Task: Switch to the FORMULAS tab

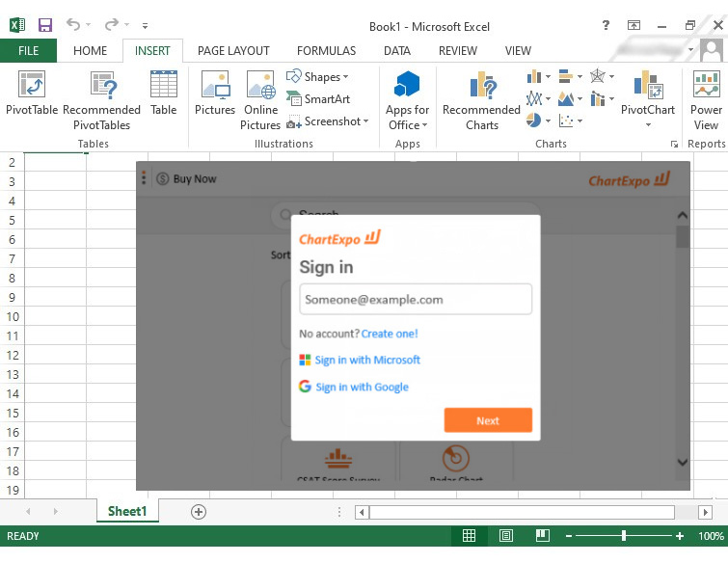Action: pyautogui.click(x=326, y=50)
